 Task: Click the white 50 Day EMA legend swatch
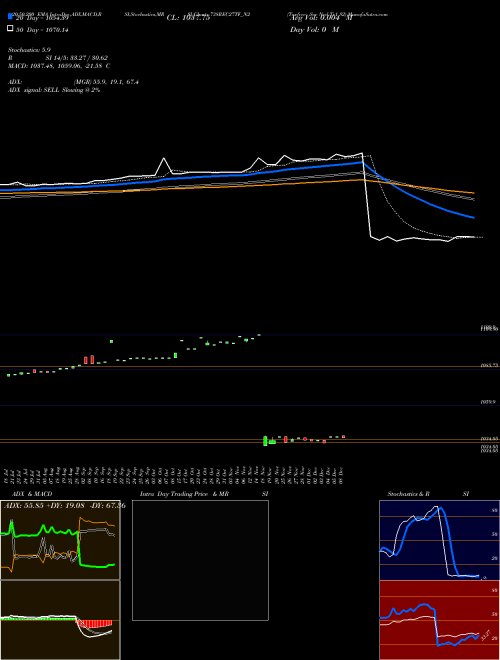(10, 29)
